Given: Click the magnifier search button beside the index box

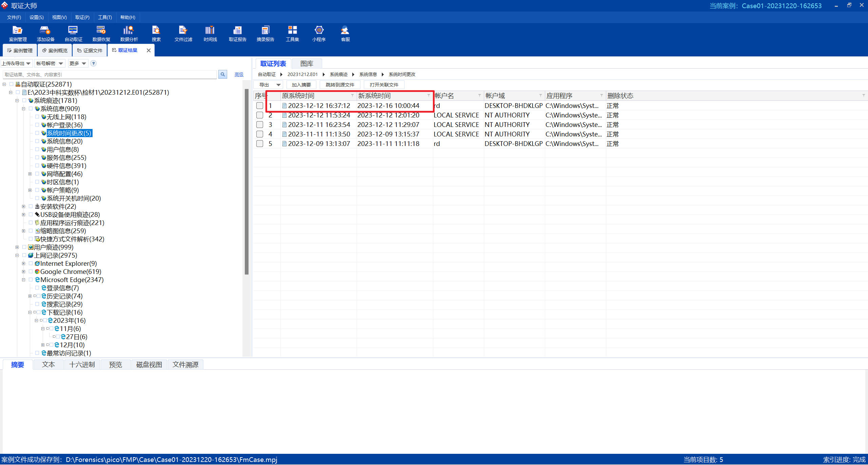Looking at the screenshot, I should pyautogui.click(x=223, y=74).
